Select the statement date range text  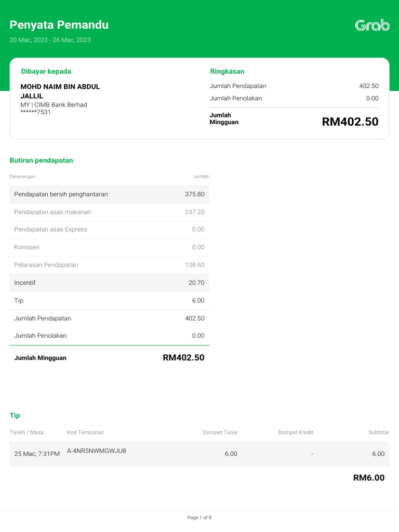(x=50, y=40)
